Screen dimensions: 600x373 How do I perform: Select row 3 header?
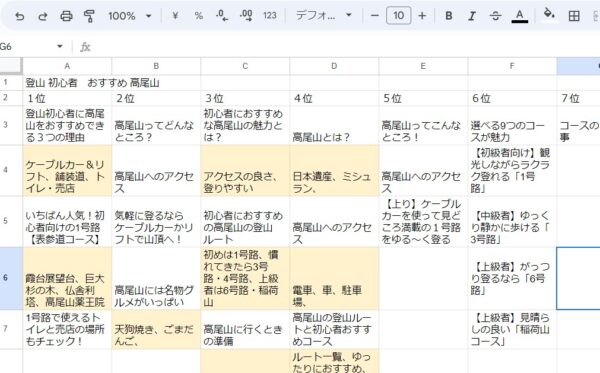tap(11, 125)
